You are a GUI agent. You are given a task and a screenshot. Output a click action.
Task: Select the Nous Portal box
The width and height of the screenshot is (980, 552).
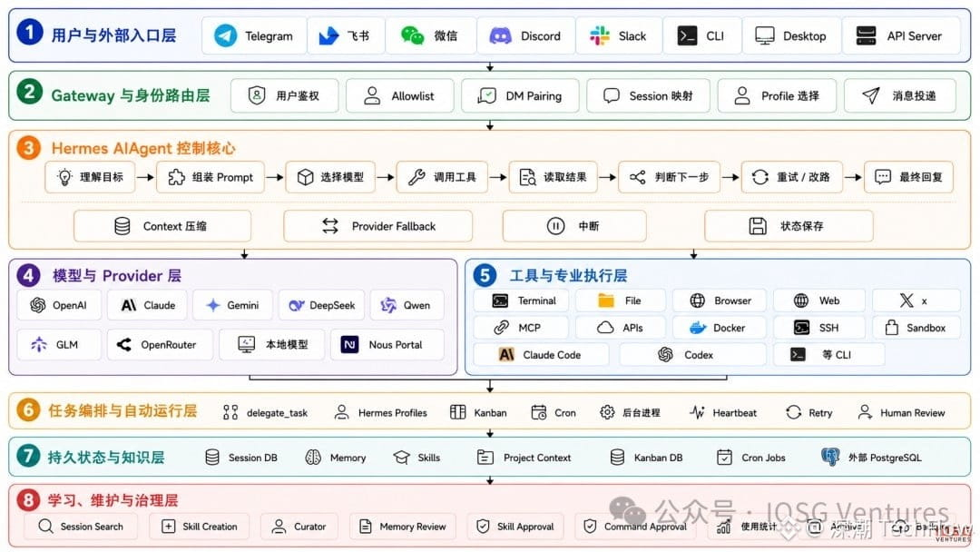pos(387,344)
